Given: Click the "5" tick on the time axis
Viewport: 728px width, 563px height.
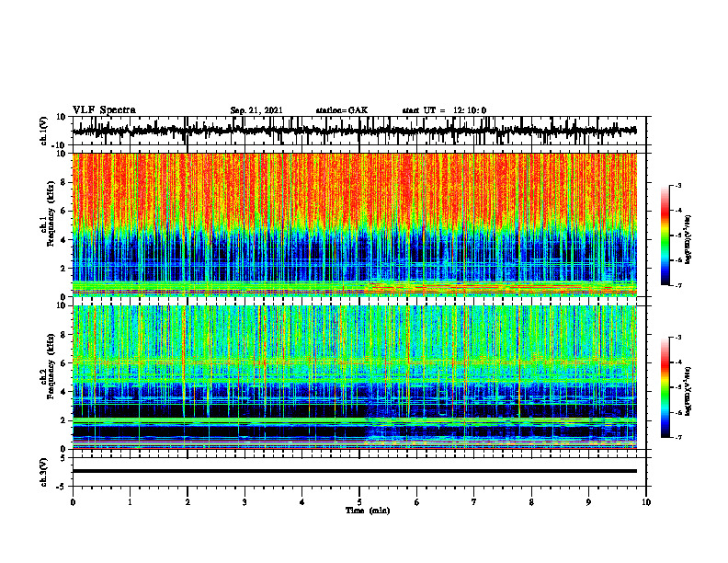Looking at the screenshot, I should coord(359,502).
